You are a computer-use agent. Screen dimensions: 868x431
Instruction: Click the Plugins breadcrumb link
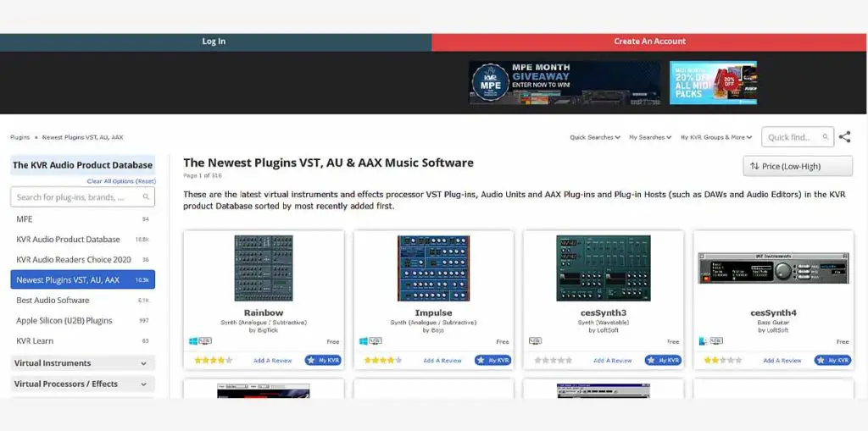pos(20,137)
